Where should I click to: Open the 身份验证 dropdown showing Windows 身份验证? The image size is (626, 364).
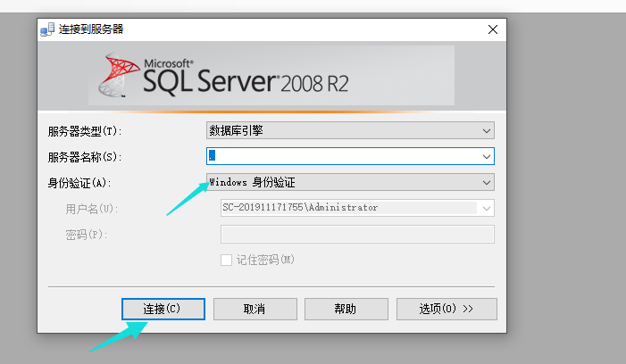(350, 182)
